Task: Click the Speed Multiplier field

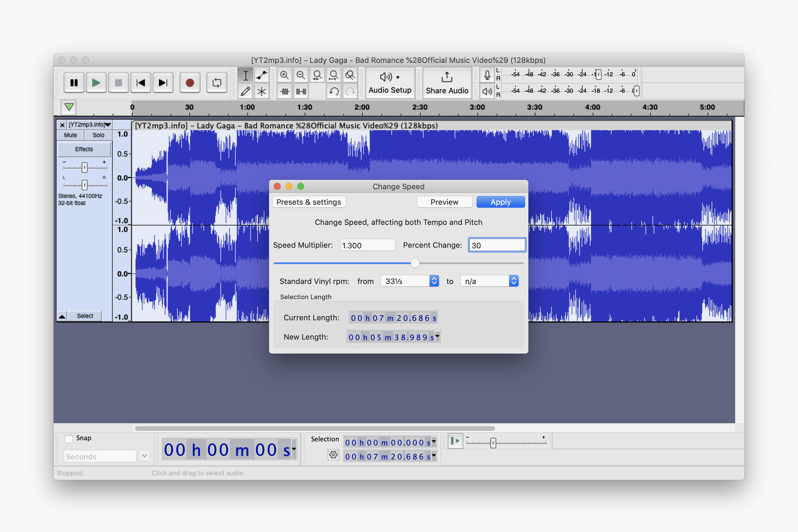Action: (368, 245)
